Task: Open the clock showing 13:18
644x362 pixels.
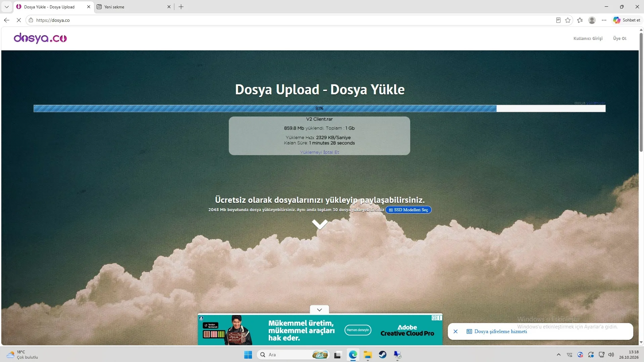Action: pyautogui.click(x=629, y=355)
